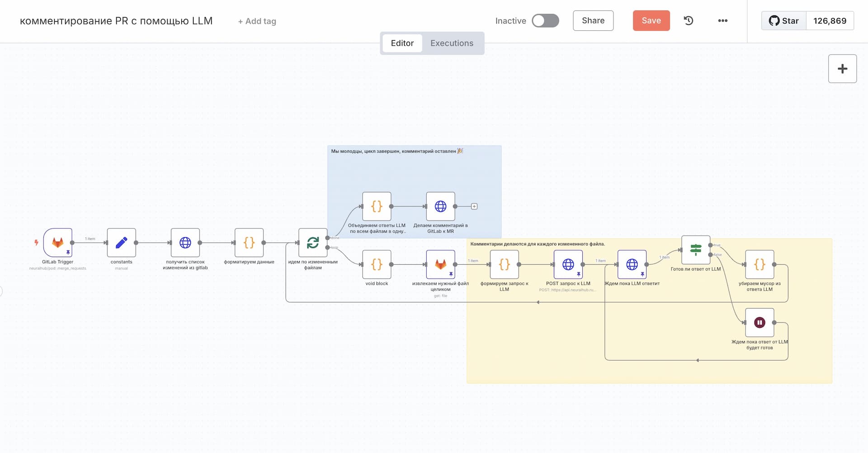The width and height of the screenshot is (868, 453).
Task: Open the 'получить список изменений из gitlab' globe node
Action: [x=185, y=243]
